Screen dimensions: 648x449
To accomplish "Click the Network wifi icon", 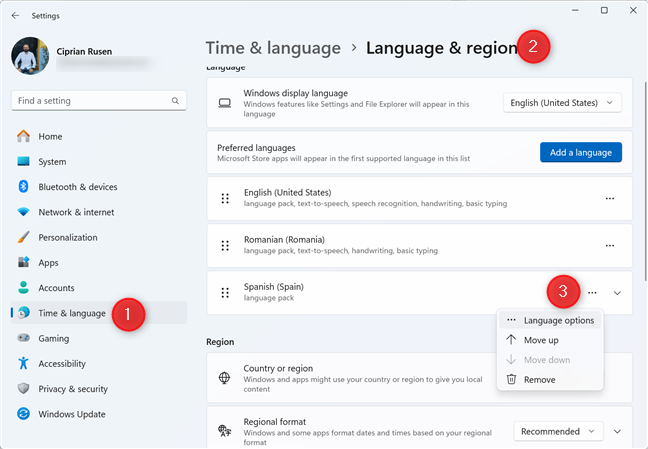I will pyautogui.click(x=24, y=212).
